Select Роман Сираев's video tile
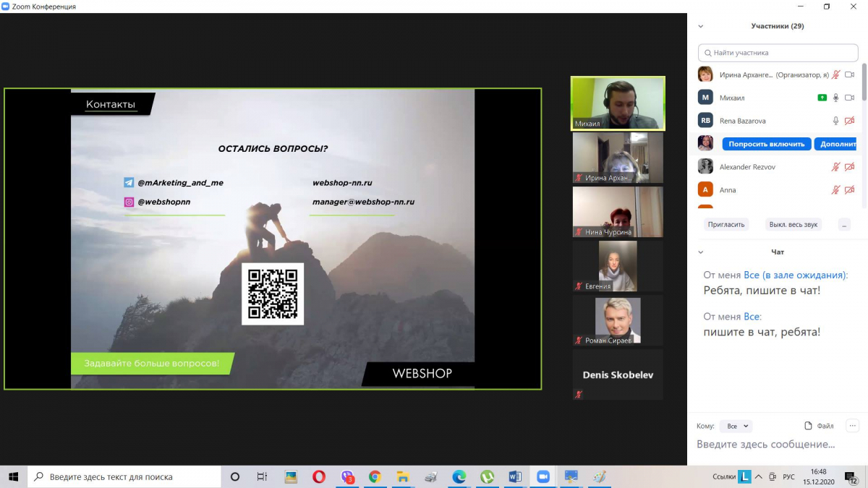 click(618, 320)
